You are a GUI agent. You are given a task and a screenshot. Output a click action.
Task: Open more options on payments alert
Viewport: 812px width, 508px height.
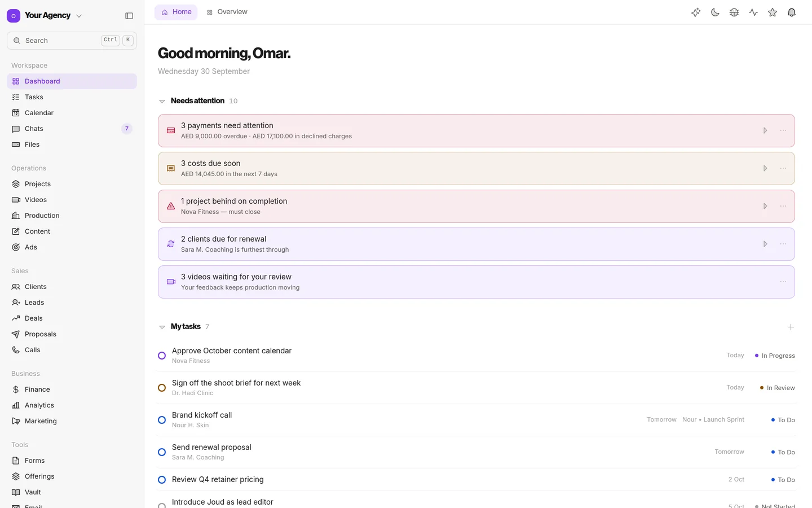pos(783,131)
